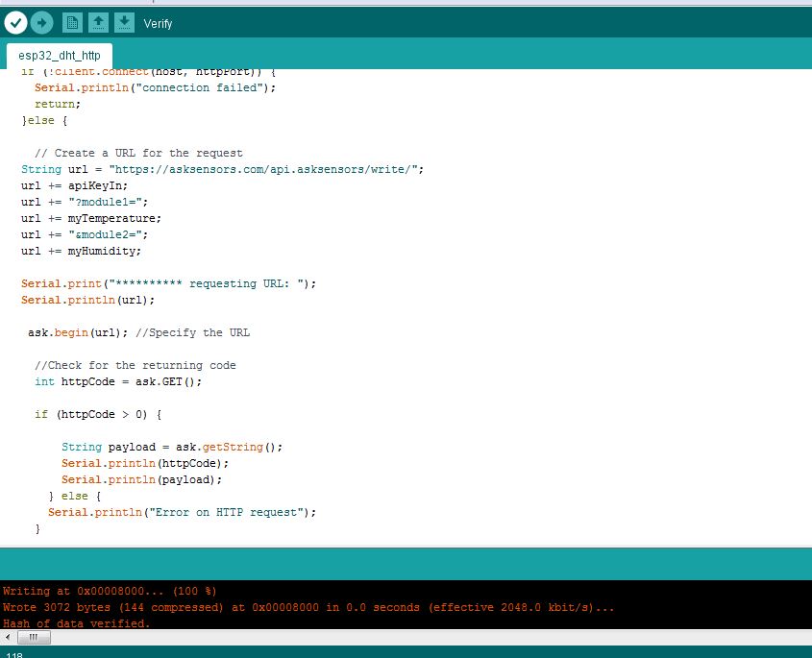Click the Verify checkmark icon to compile
Image resolution: width=812 pixels, height=658 pixels.
pos(15,22)
